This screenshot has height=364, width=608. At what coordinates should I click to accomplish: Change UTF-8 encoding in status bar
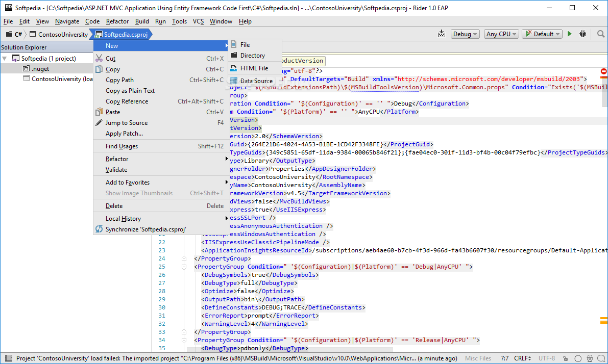547,358
